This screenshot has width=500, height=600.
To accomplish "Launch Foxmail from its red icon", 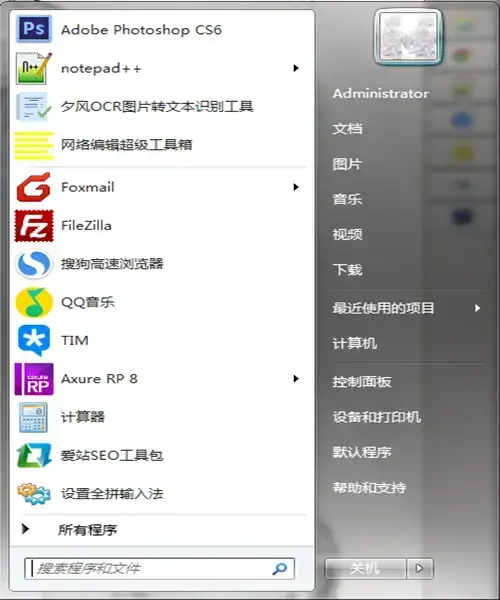I will (34, 187).
